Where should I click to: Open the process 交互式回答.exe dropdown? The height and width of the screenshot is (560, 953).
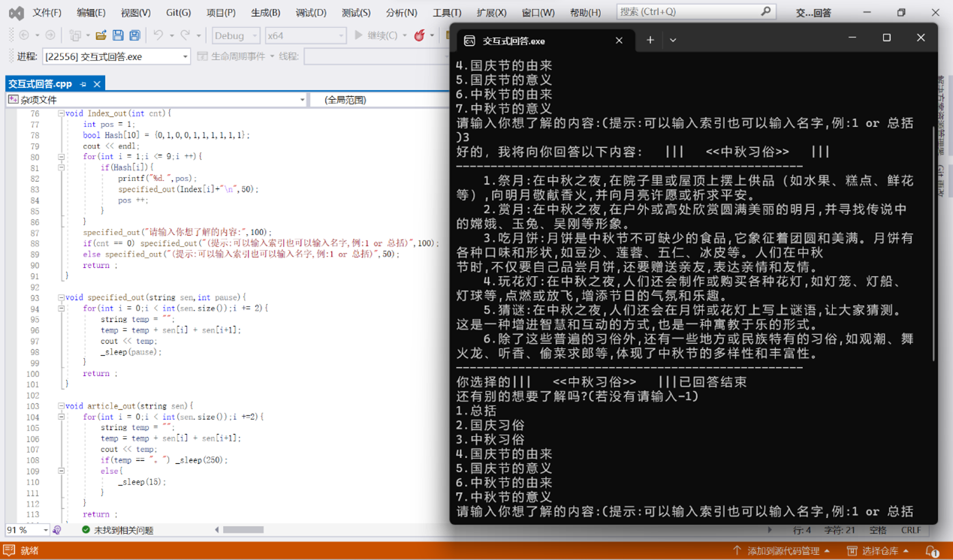(185, 57)
